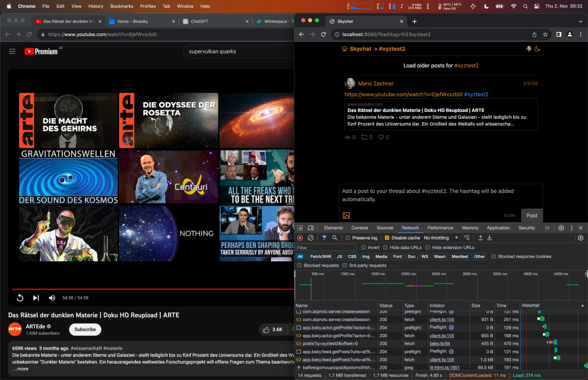Open the DevTools settings gear

click(x=561, y=228)
